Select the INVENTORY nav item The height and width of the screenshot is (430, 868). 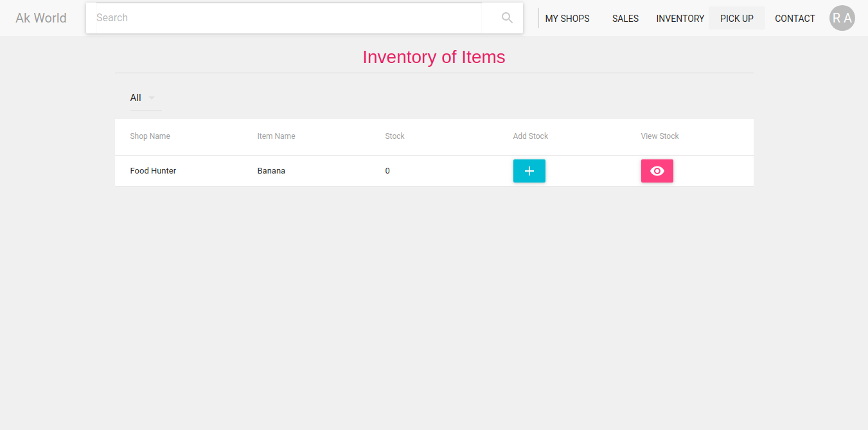tap(680, 19)
